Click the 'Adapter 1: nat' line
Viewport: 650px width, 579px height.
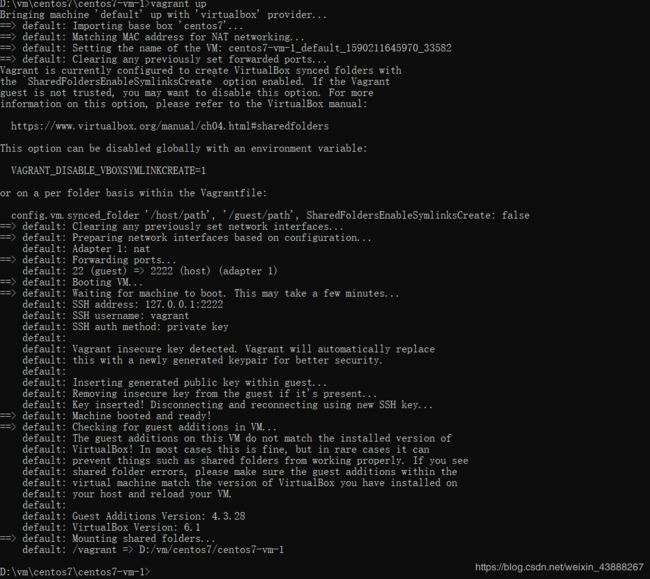[86, 249]
